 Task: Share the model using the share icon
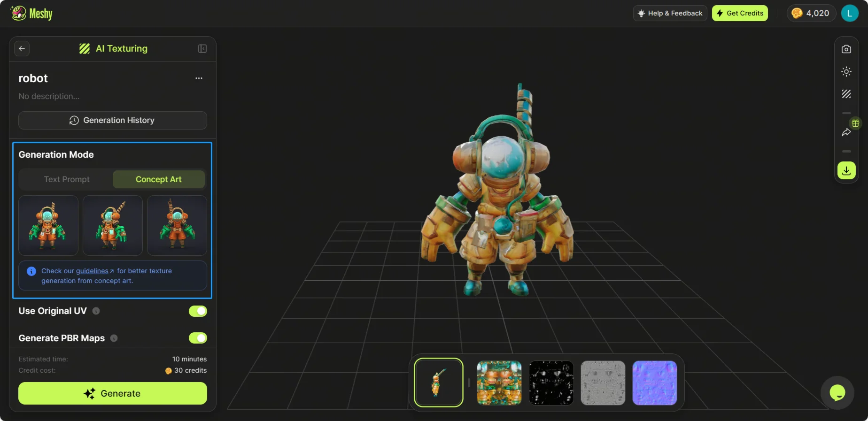[x=846, y=132]
